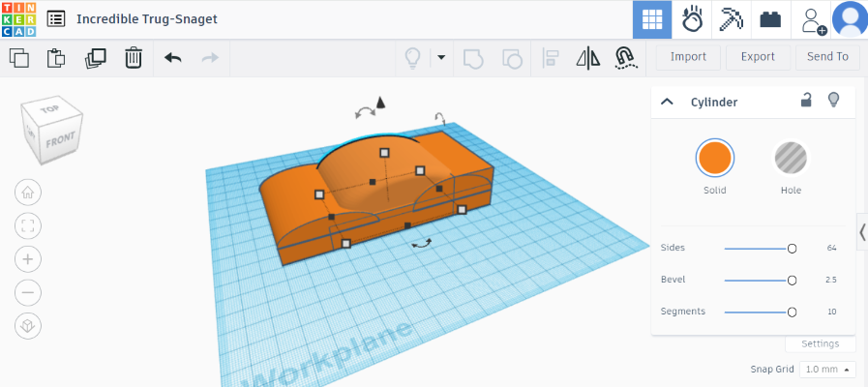Set shape to Solid orange

pyautogui.click(x=715, y=158)
